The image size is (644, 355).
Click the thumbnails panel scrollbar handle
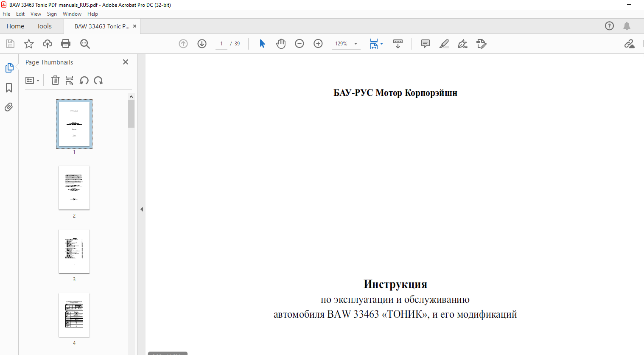pos(131,114)
